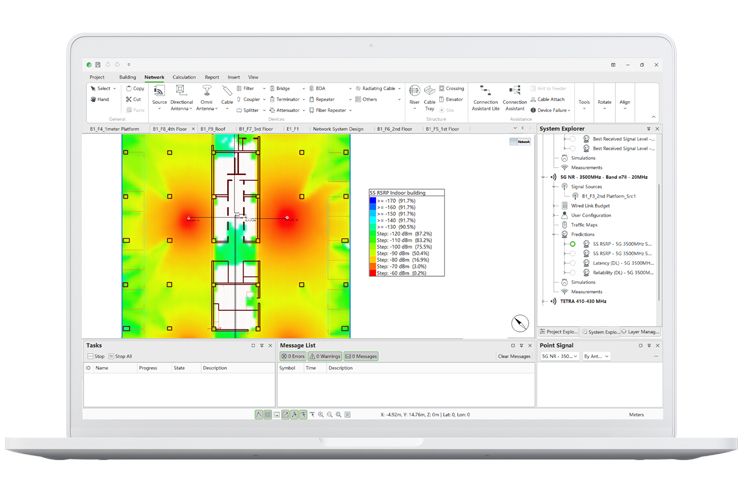Click the save icon in title bar
The height and width of the screenshot is (481, 744).
(x=98, y=65)
